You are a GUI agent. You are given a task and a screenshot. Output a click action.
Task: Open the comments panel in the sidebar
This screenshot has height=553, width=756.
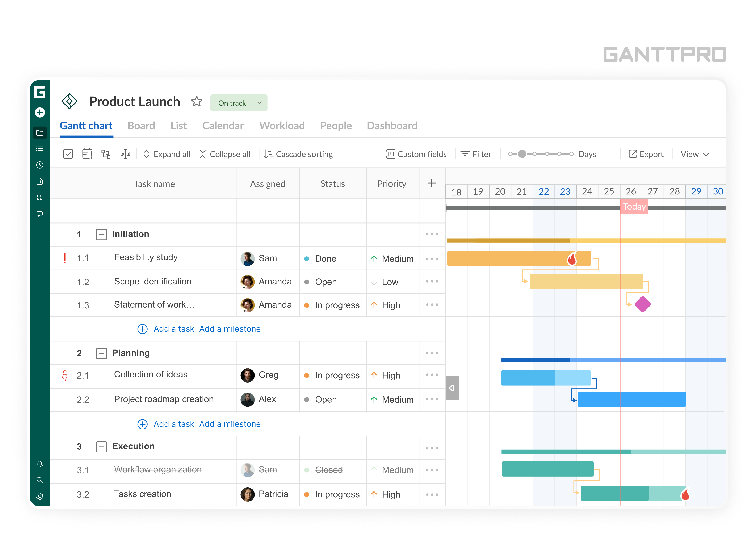tap(40, 214)
